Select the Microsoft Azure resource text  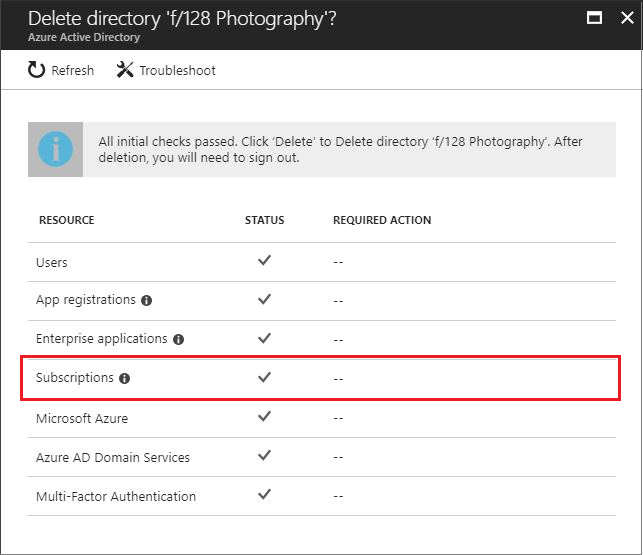coord(82,418)
